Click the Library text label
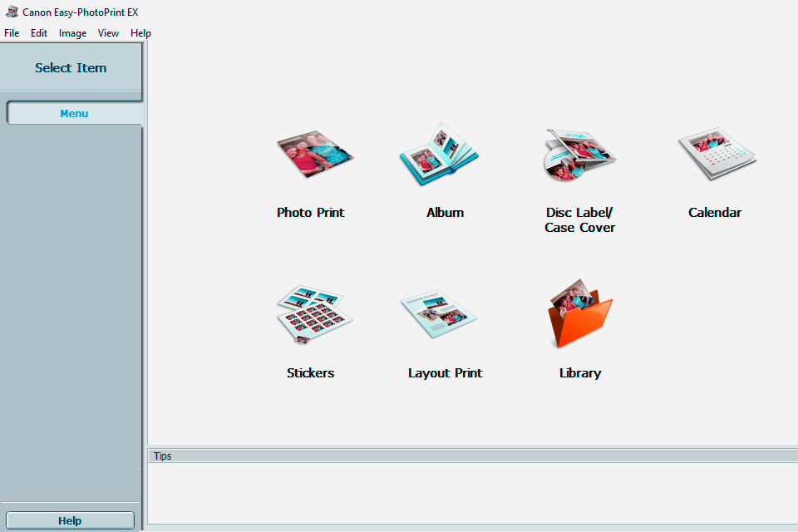 [579, 372]
